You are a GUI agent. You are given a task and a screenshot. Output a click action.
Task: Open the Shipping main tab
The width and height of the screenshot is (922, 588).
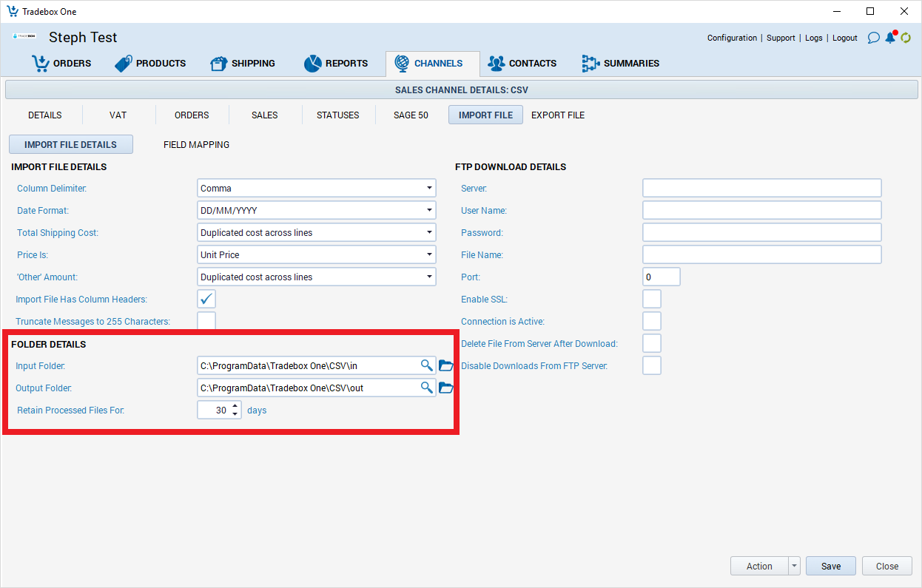pyautogui.click(x=243, y=64)
